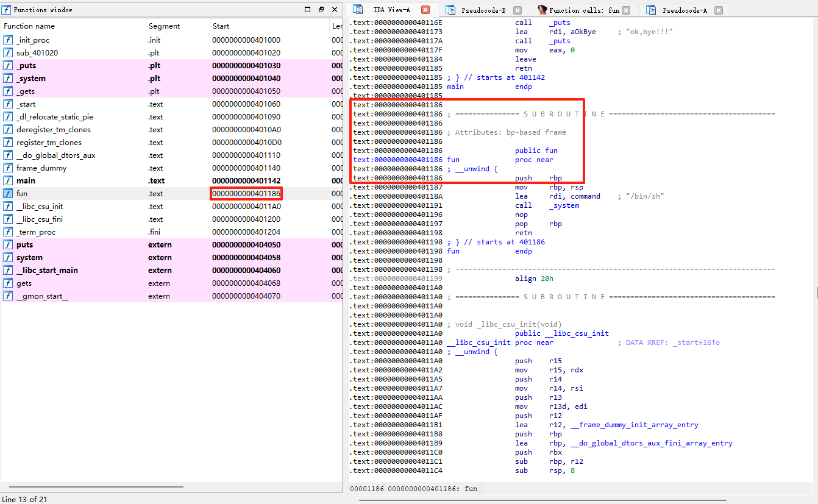
Task: Switch to Function calls: fun tab
Action: [x=583, y=10]
